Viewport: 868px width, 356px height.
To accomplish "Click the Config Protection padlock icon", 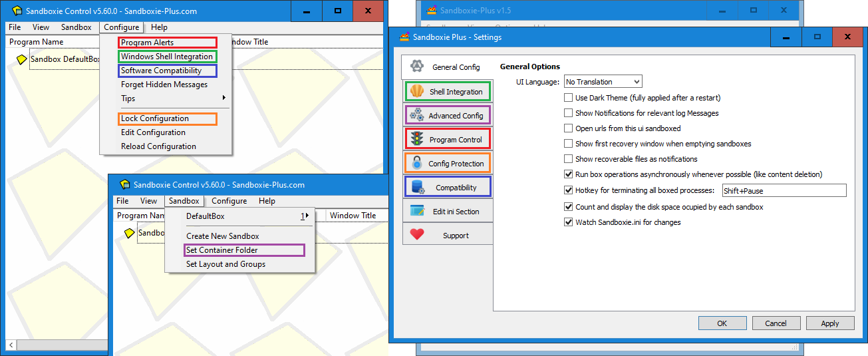I will pyautogui.click(x=417, y=163).
